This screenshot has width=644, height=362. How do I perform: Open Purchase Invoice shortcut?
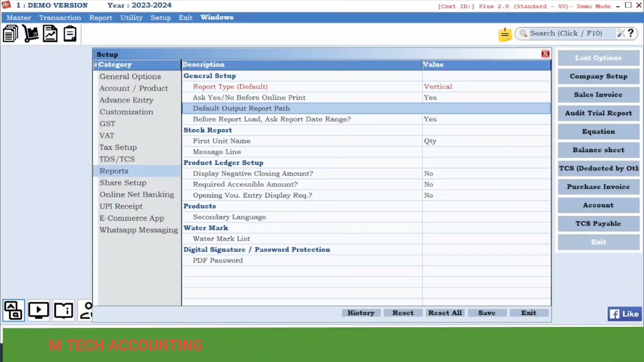(598, 187)
